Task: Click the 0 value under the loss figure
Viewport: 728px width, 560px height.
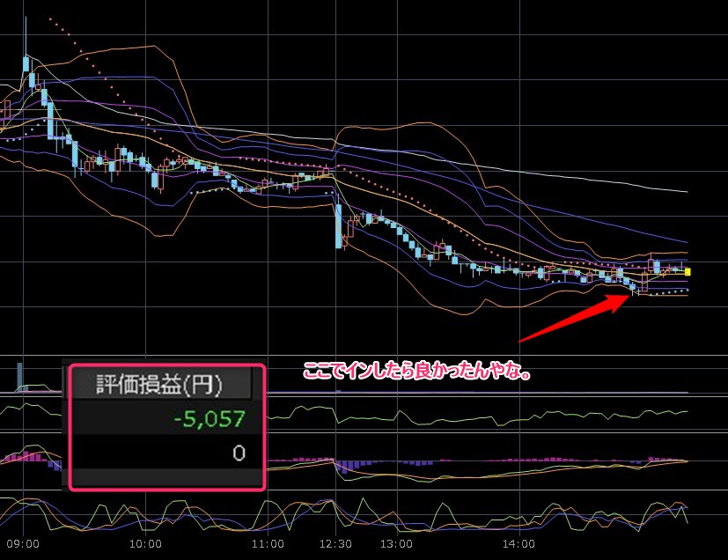Action: (x=239, y=453)
